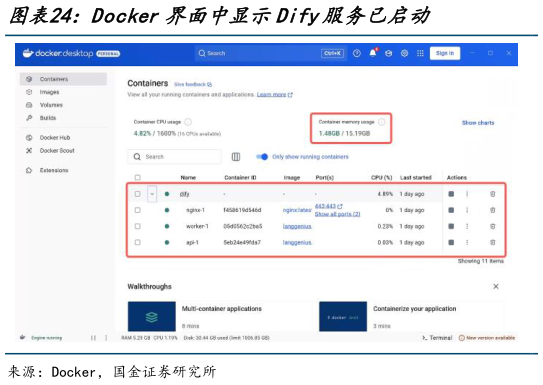Click worker-1 container name

point(197,226)
